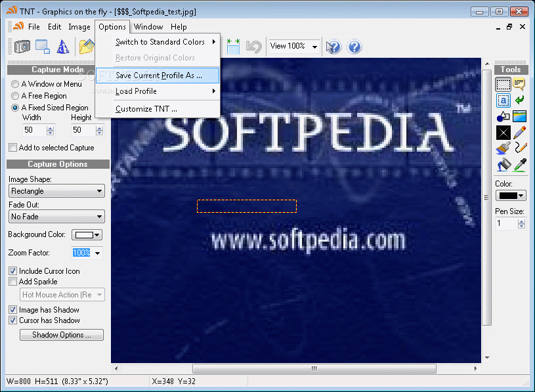Viewport: 535px width, 392px height.
Task: Click the black tool Color swatch
Action: 508,196
